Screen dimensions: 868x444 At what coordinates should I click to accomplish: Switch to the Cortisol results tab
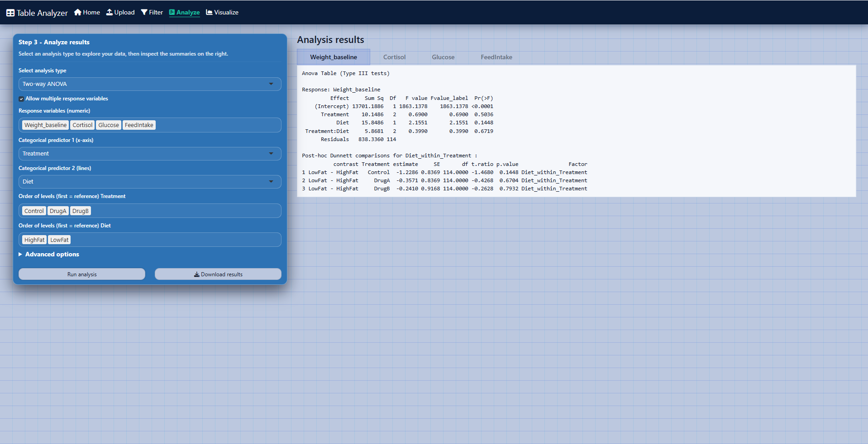[x=394, y=57]
